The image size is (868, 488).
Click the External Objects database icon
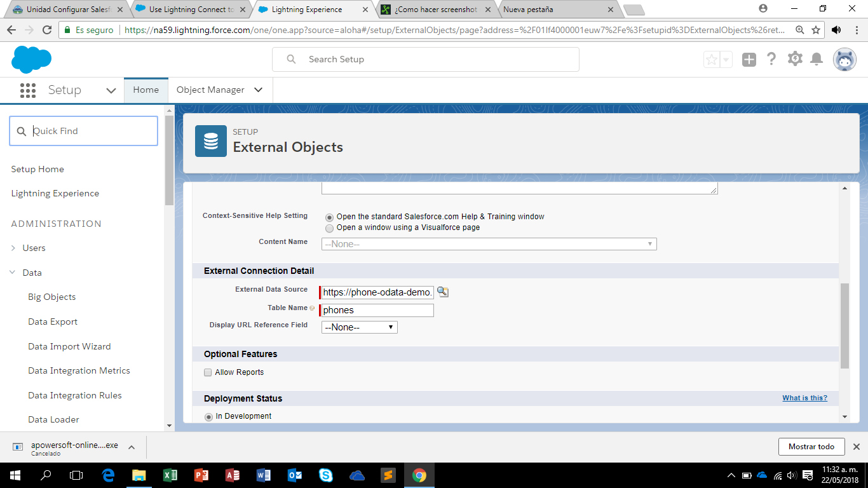pos(211,141)
